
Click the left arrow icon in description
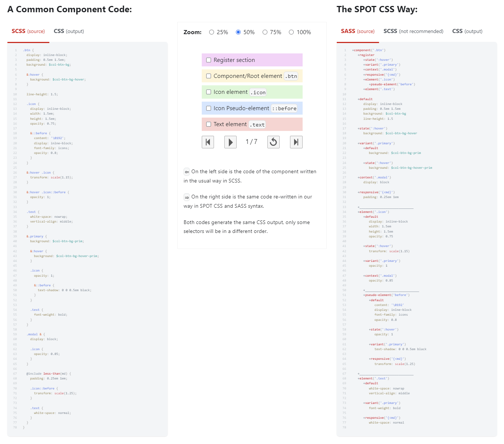tap(187, 172)
